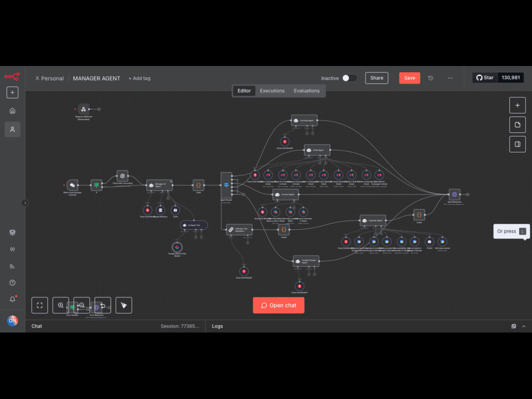Click the zoom out canvas button

coord(82,305)
